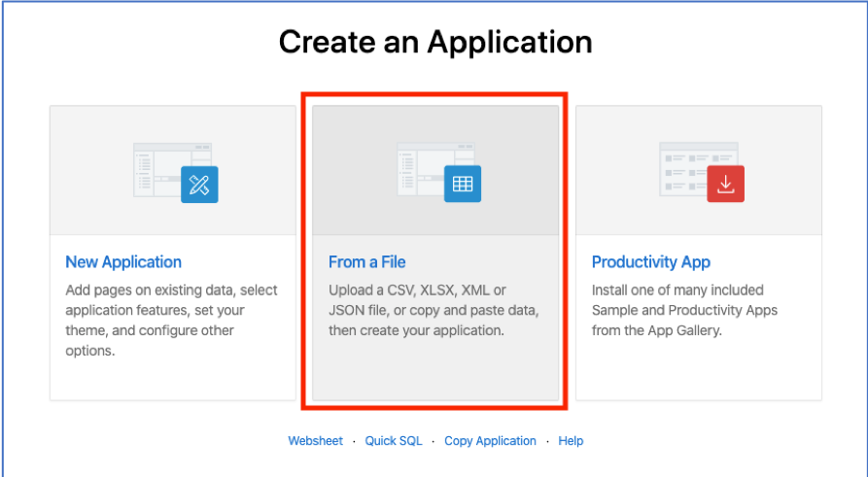Select the 'Upload a CSV, XLSX' description text
The width and height of the screenshot is (868, 477).
click(x=434, y=311)
